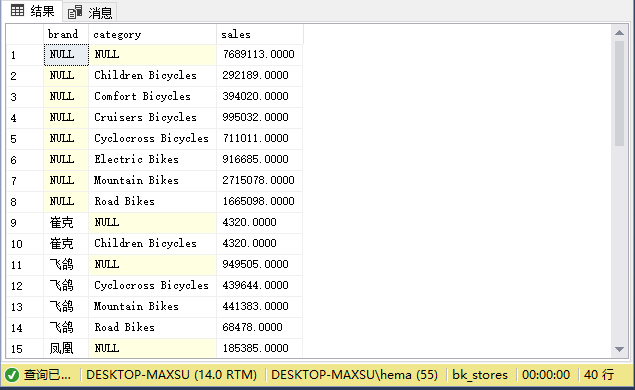Image resolution: width=635 pixels, height=390 pixels.
Task: Click the Cruisers Bicycles cell
Action: click(x=152, y=118)
